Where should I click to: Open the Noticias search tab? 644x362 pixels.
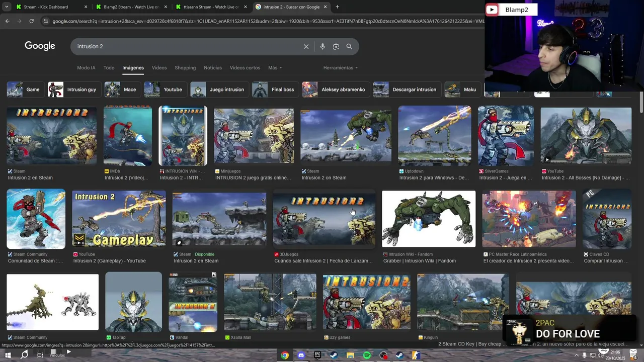[213, 68]
